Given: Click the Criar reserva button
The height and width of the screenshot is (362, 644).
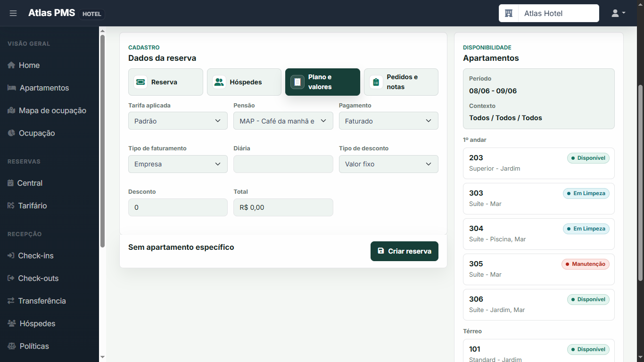Looking at the screenshot, I should (405, 251).
